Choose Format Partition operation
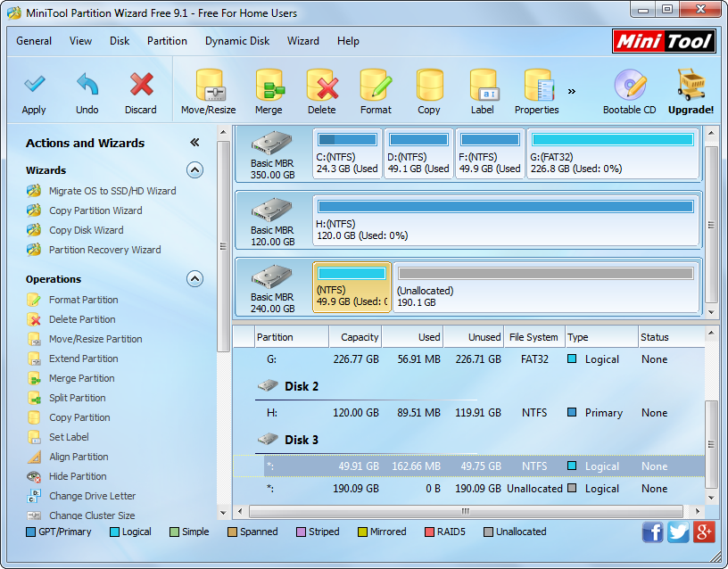Viewport: 728px width, 569px height. click(84, 300)
